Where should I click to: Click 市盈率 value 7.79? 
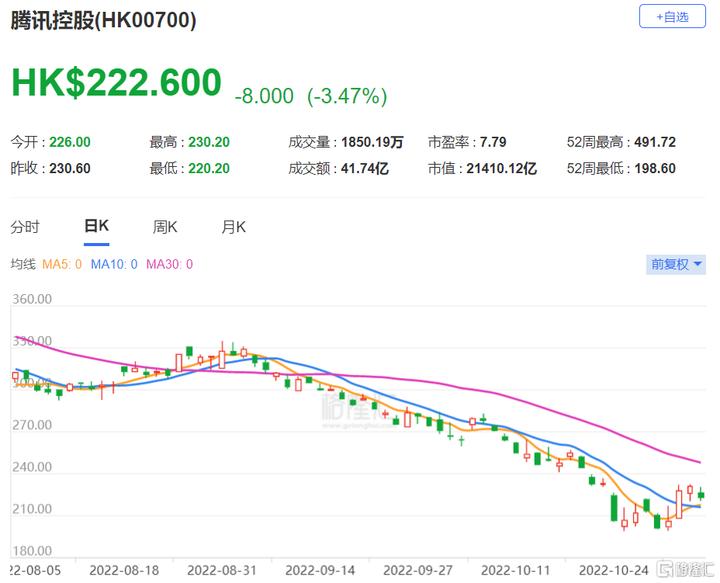pos(493,142)
